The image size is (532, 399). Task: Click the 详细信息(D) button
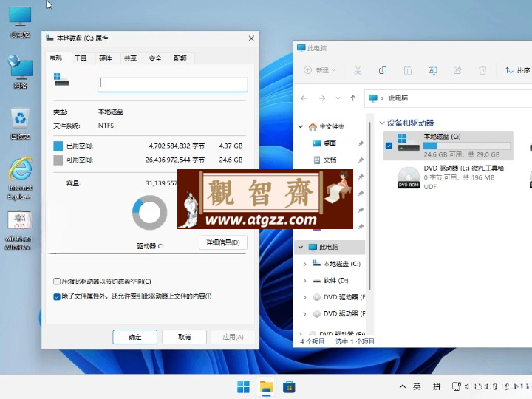coord(223,242)
